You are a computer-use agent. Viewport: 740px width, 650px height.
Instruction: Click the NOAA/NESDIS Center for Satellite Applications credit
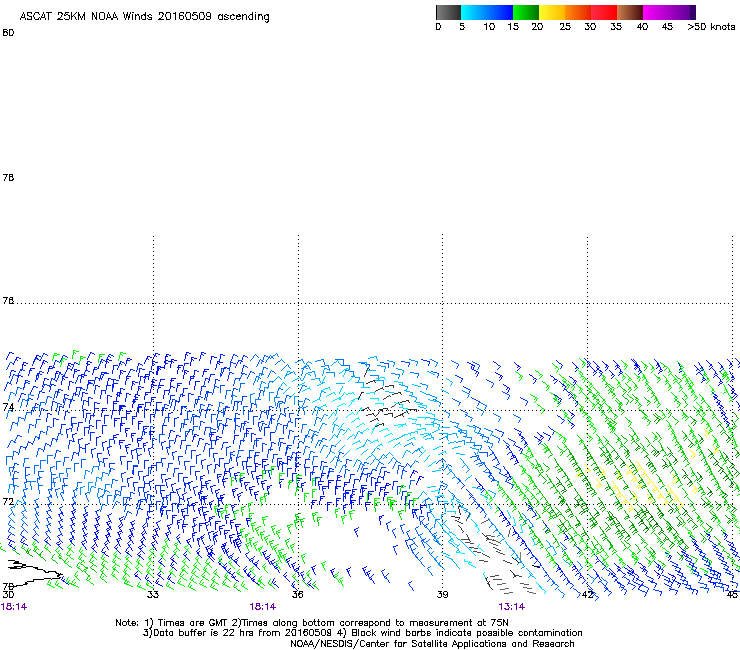click(432, 644)
